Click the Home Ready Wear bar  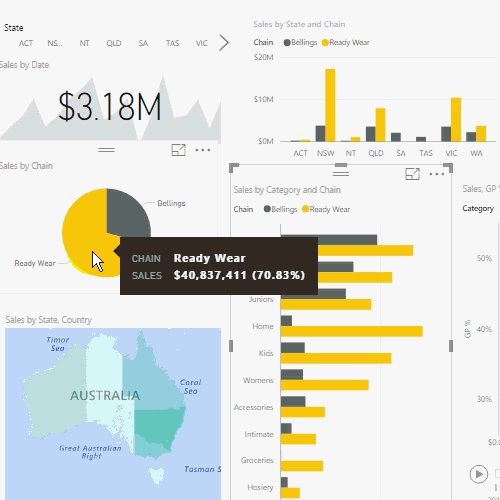point(352,331)
